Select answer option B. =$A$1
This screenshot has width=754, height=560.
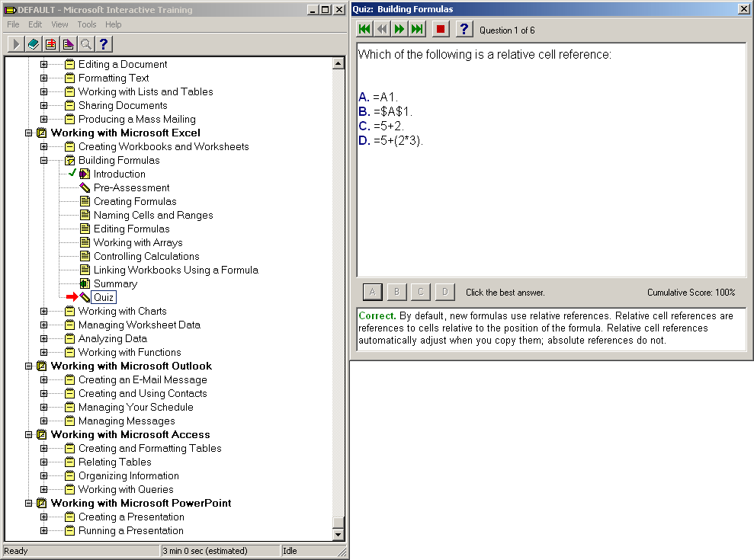tap(385, 111)
